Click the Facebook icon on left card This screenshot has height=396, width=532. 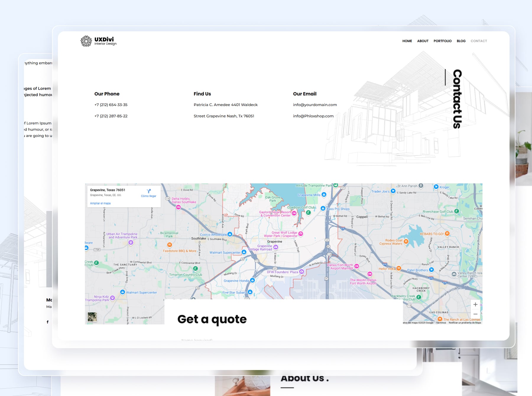[x=48, y=322]
